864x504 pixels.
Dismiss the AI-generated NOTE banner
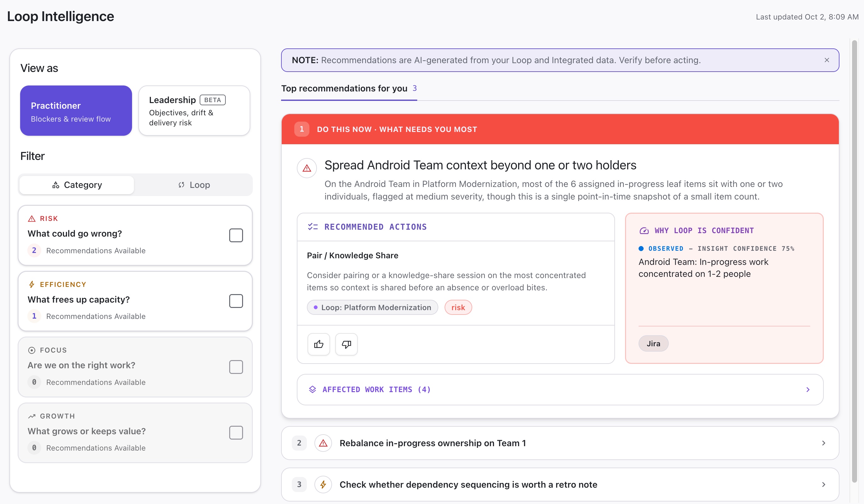827,60
